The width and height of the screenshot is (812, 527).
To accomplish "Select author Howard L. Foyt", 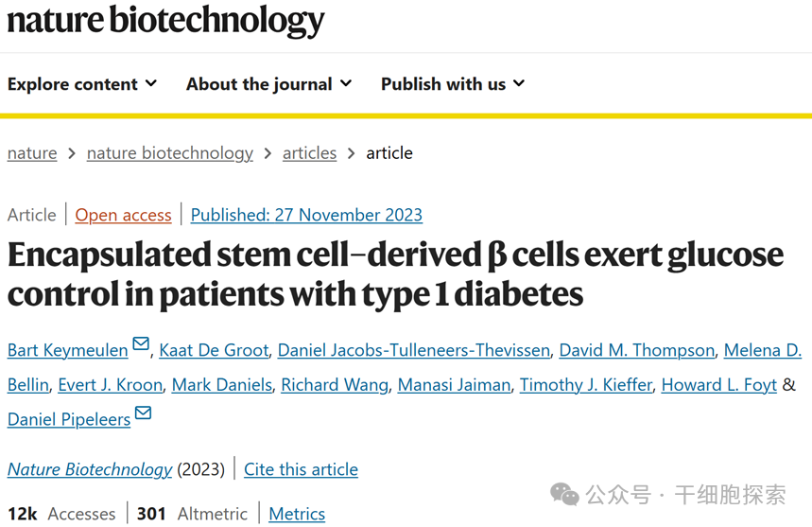I will click(719, 385).
